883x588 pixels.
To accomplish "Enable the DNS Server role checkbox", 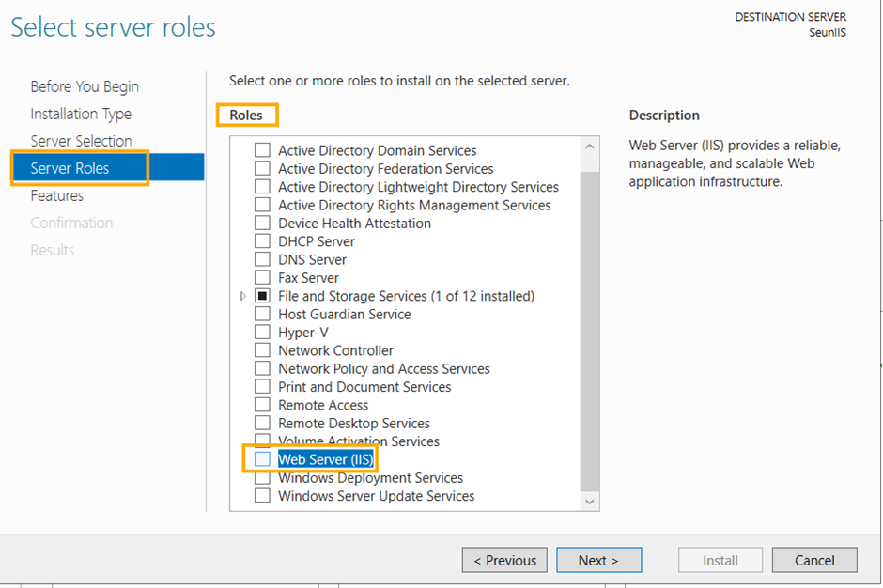I will coord(262,259).
